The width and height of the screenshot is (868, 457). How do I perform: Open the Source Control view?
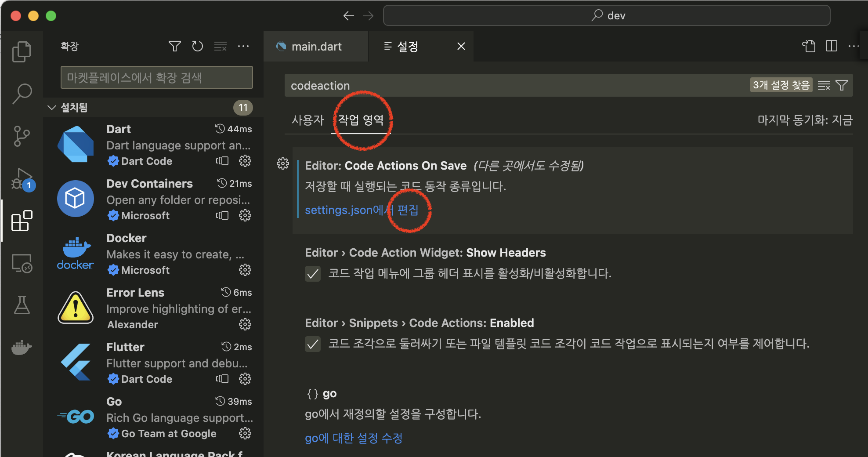pyautogui.click(x=22, y=136)
